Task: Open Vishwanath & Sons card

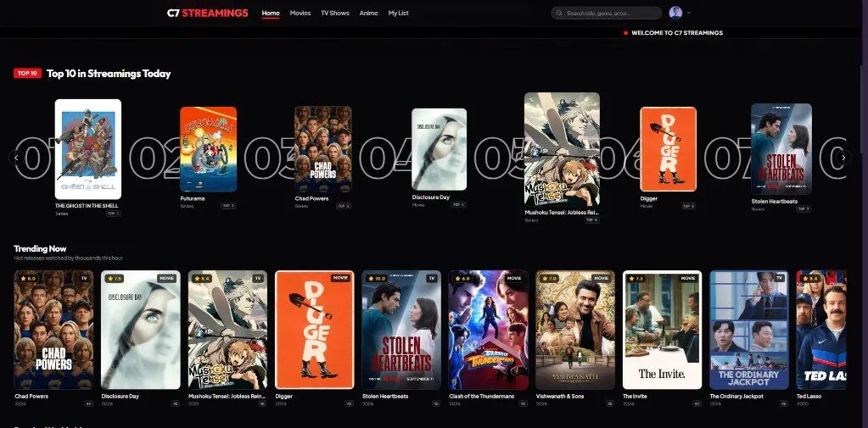Action: tap(575, 330)
